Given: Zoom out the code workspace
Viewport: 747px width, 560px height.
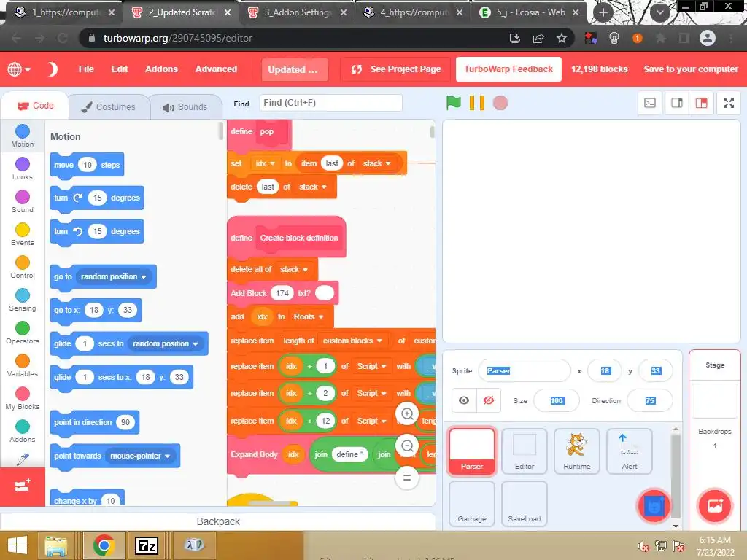Looking at the screenshot, I should pyautogui.click(x=407, y=446).
